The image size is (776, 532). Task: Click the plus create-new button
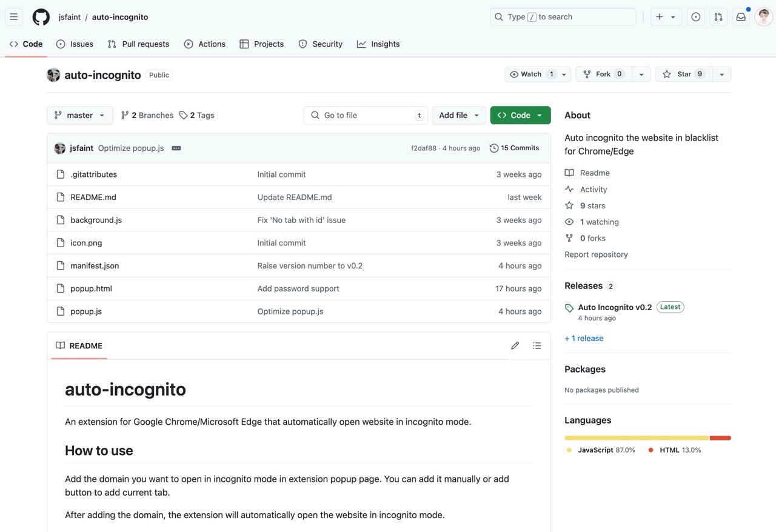click(660, 17)
